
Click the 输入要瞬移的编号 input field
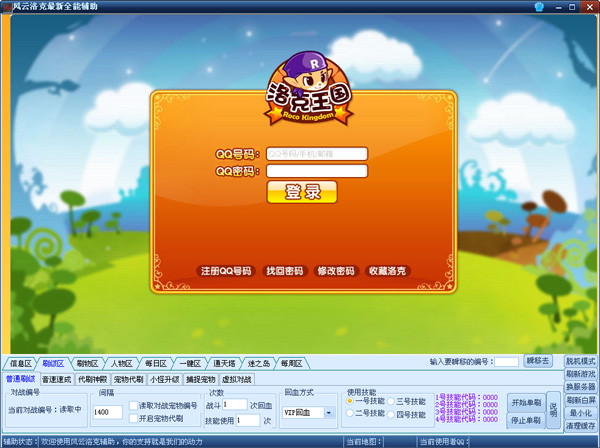(x=507, y=362)
